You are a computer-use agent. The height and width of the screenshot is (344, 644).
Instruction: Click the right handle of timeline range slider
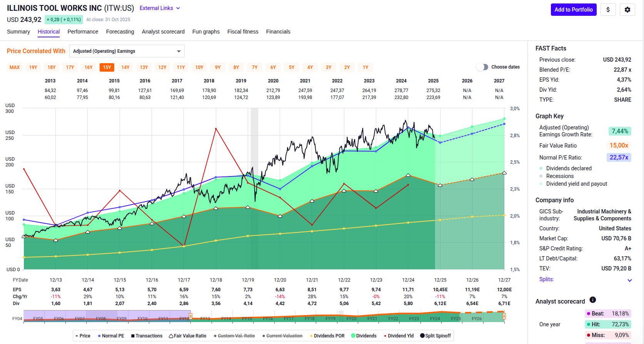click(504, 316)
